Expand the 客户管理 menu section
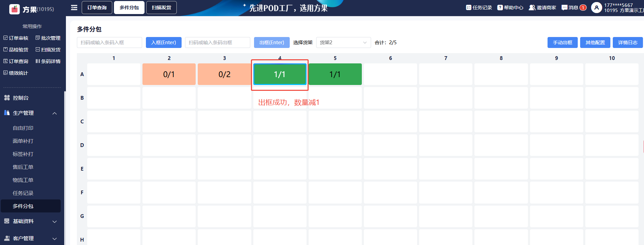 tap(31, 238)
